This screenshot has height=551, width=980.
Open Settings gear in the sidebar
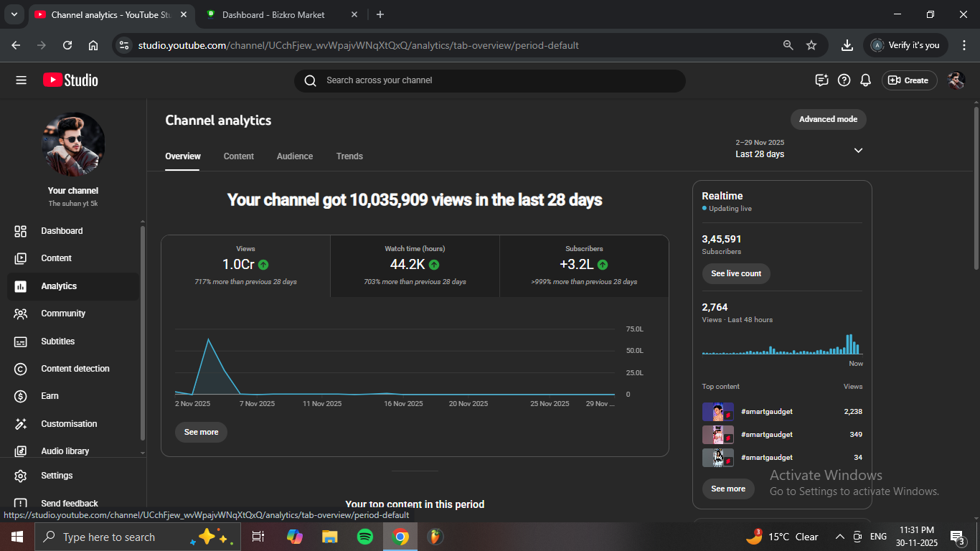click(21, 476)
